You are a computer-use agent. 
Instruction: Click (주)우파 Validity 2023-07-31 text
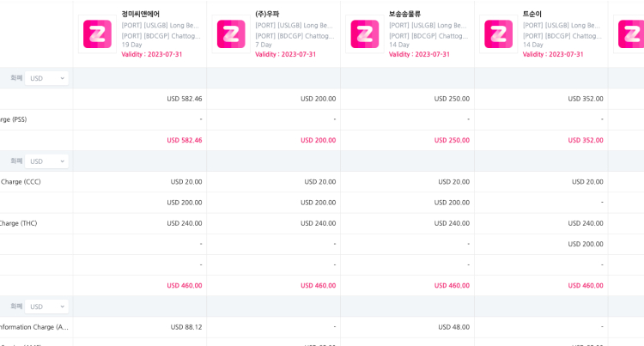point(285,54)
